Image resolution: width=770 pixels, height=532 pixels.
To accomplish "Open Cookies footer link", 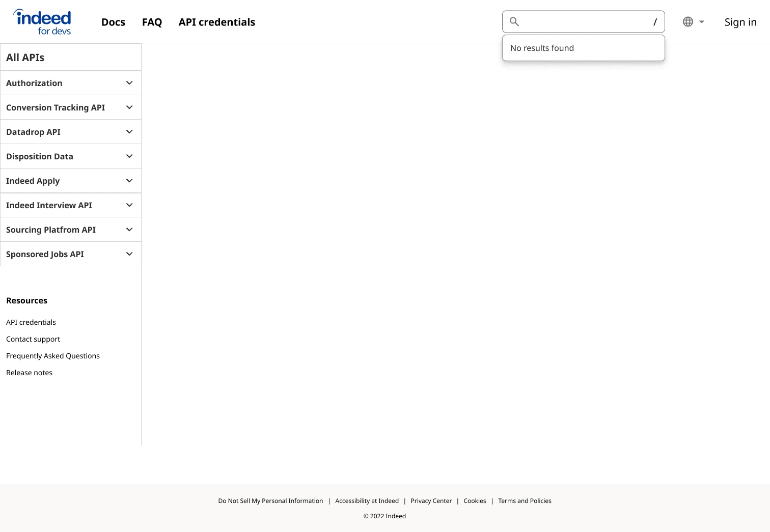I will tap(475, 501).
